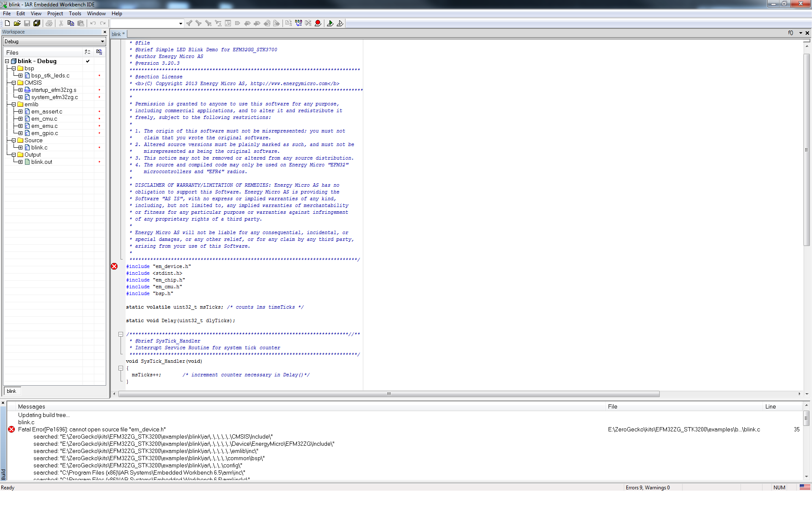Viewport: 812px width, 508px height.
Task: Copy selection with the Copy toolbar icon
Action: pos(71,23)
